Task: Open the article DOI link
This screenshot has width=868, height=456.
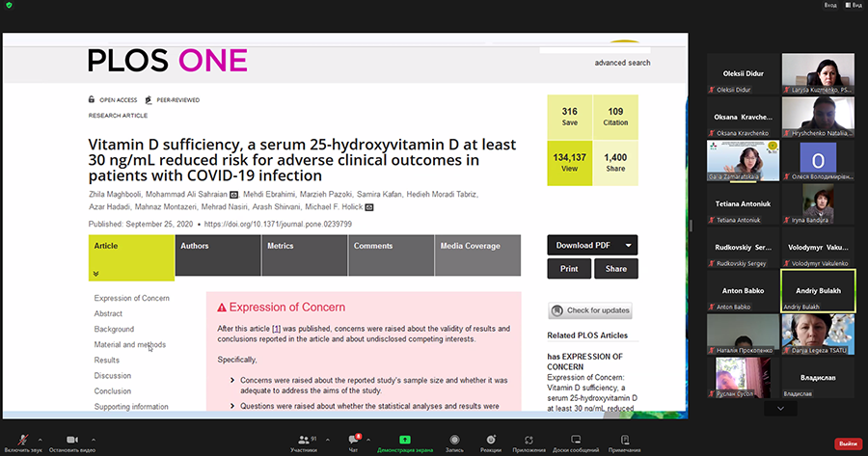Action: click(278, 224)
